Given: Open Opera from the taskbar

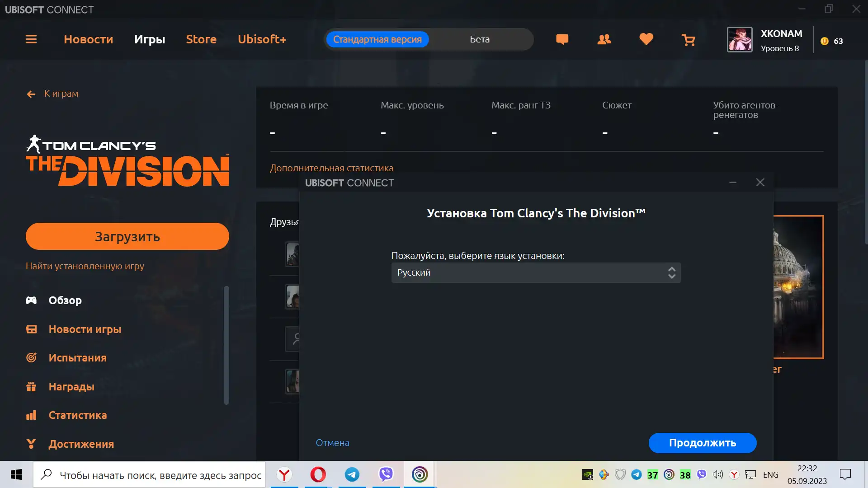Looking at the screenshot, I should [x=318, y=474].
